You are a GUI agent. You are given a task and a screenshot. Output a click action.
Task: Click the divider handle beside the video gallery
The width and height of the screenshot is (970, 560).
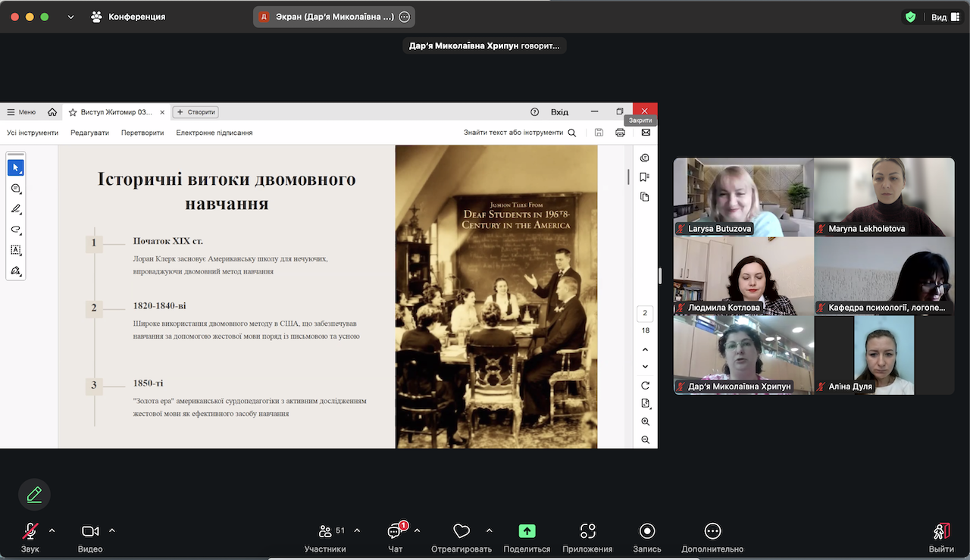[x=660, y=276]
